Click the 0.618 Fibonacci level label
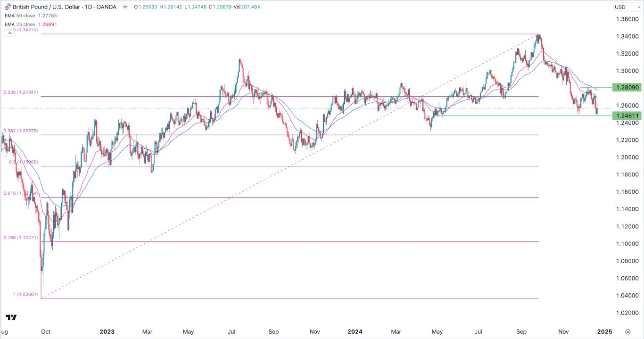The height and width of the screenshot is (339, 644). click(20, 194)
